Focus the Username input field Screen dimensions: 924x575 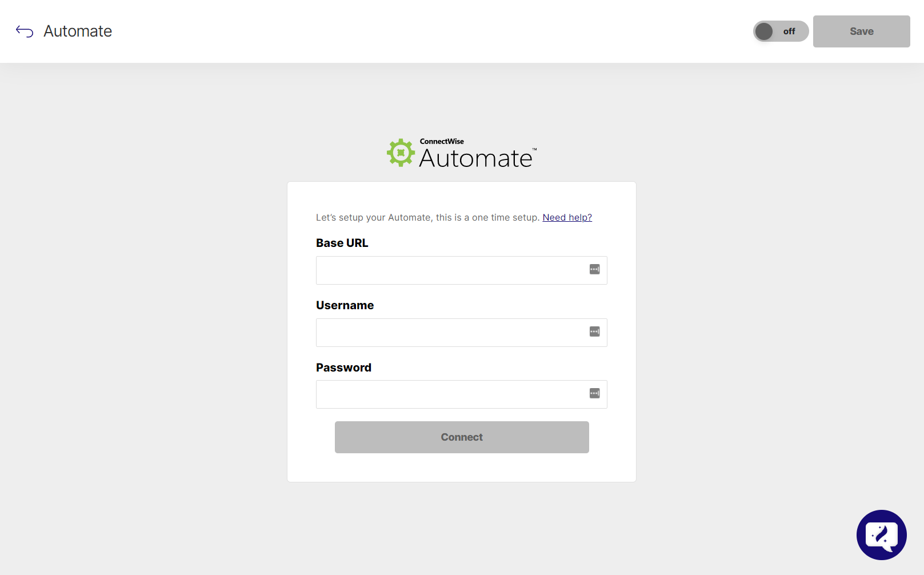pos(461,333)
